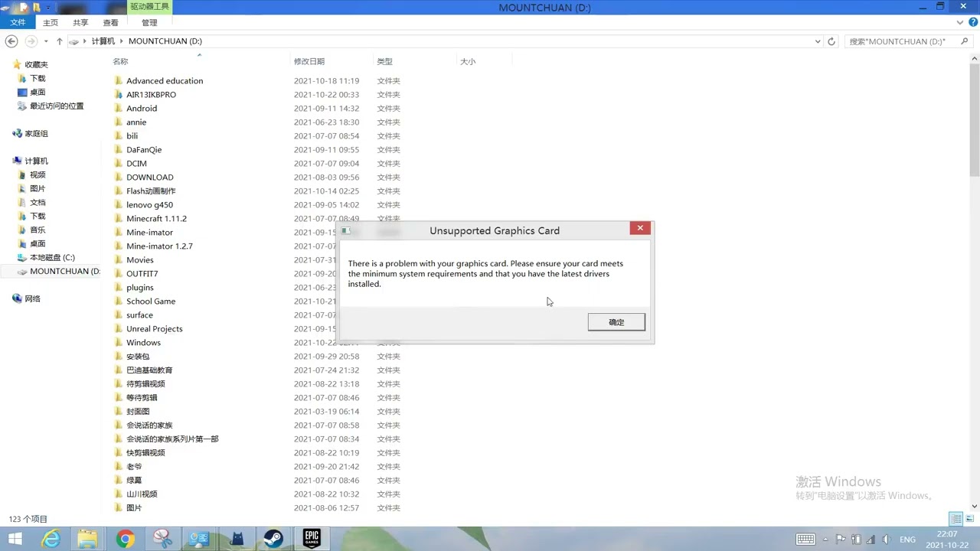Open Epic Games Launcher from the taskbar
980x551 pixels.
click(311, 540)
